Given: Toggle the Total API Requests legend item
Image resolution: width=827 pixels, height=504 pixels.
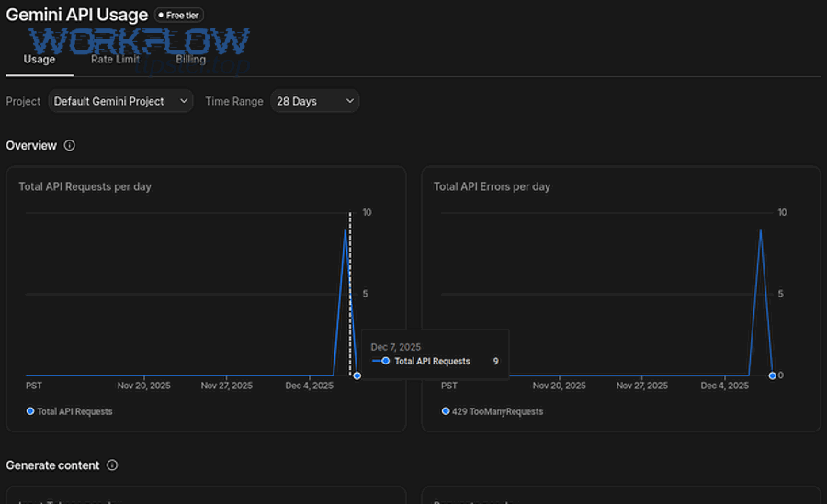Looking at the screenshot, I should [70, 411].
